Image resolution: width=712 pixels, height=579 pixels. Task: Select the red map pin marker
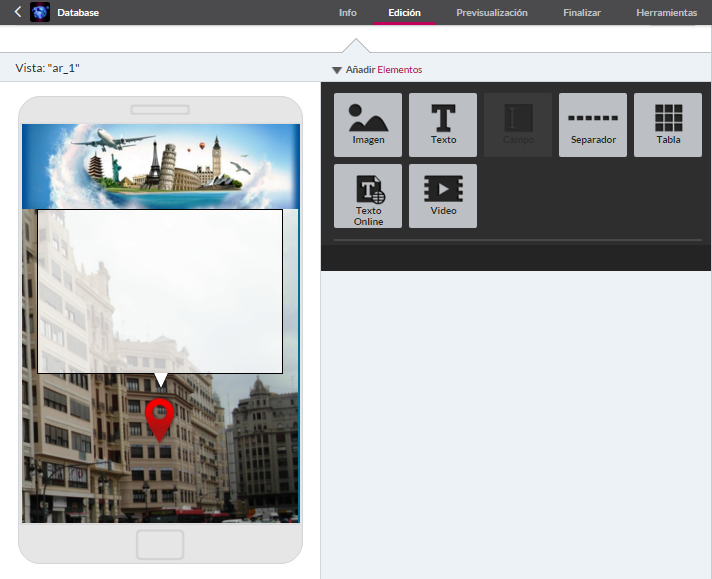click(159, 419)
